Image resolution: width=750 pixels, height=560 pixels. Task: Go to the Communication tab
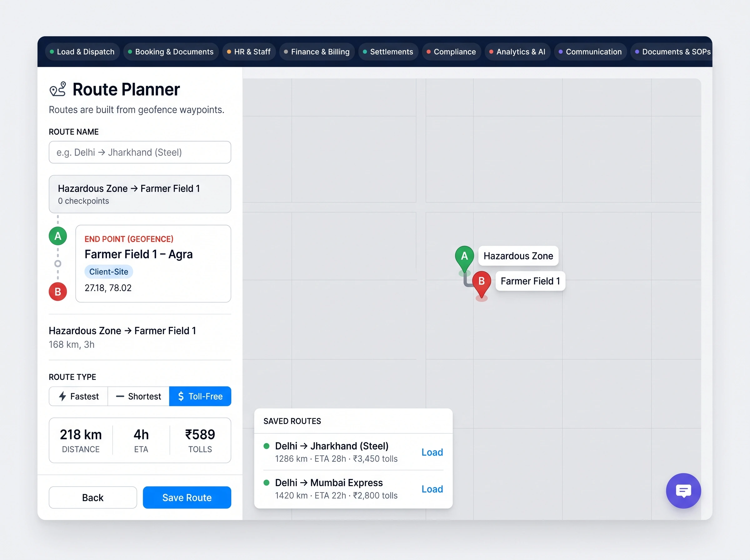tap(590, 52)
